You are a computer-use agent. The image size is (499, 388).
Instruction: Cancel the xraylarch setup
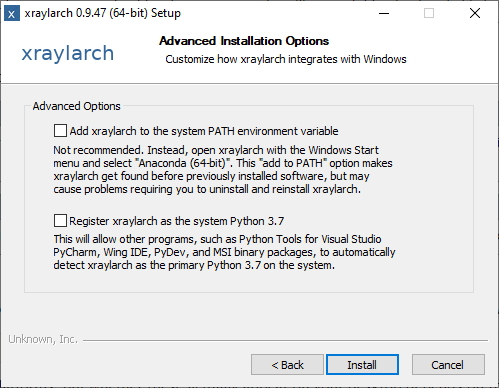[448, 365]
